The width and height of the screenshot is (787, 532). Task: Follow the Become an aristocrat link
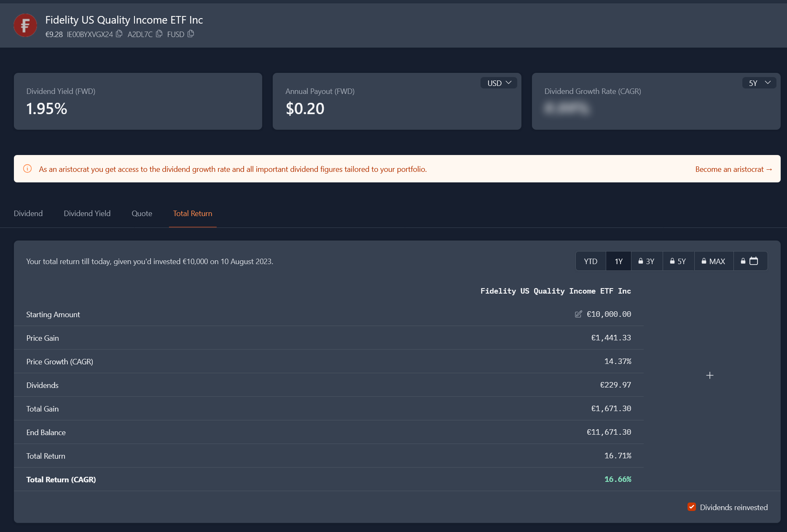coord(733,169)
